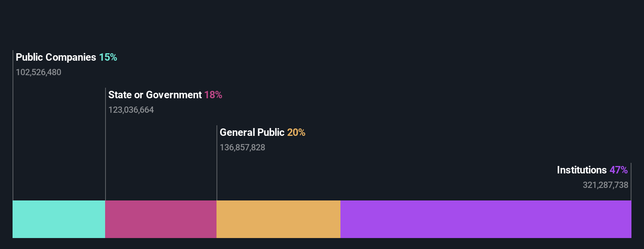Click the 20% percentage value
This screenshot has width=644, height=249.
pyautogui.click(x=296, y=132)
